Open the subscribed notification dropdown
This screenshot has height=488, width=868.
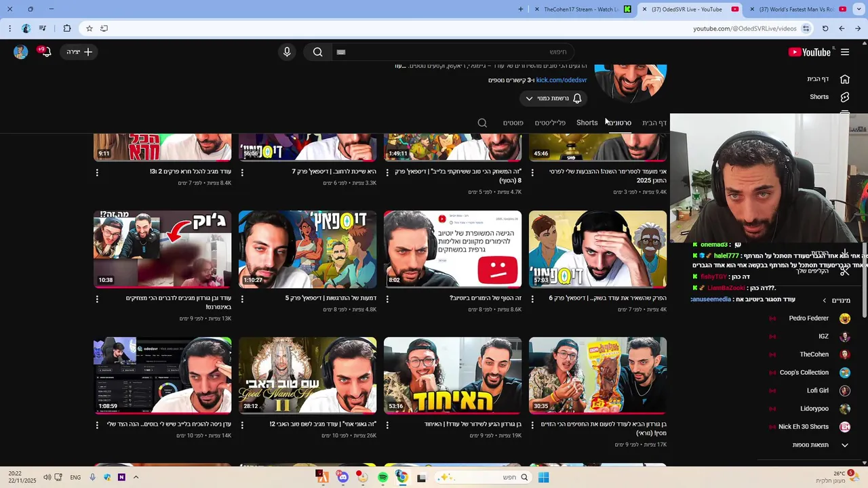point(553,98)
